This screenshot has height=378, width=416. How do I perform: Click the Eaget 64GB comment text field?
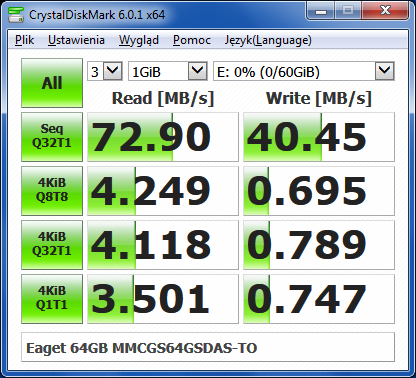click(x=208, y=347)
